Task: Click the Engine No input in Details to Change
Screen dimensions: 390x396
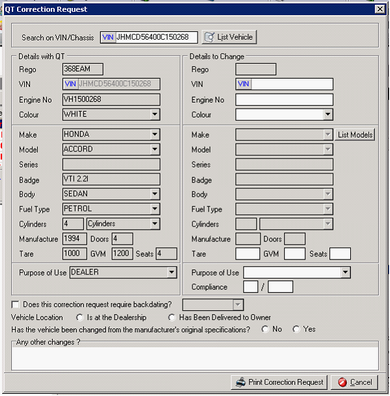Action: point(284,99)
